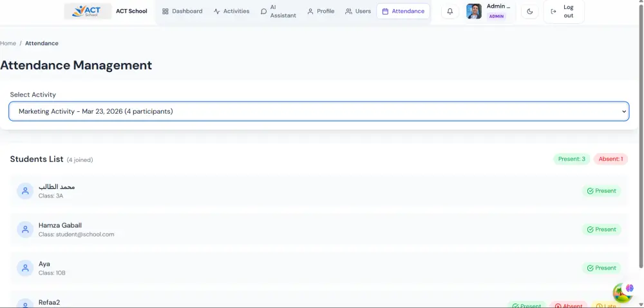The width and height of the screenshot is (644, 308).
Task: Click the user icon beside محمد الطالب
Action: (25, 191)
